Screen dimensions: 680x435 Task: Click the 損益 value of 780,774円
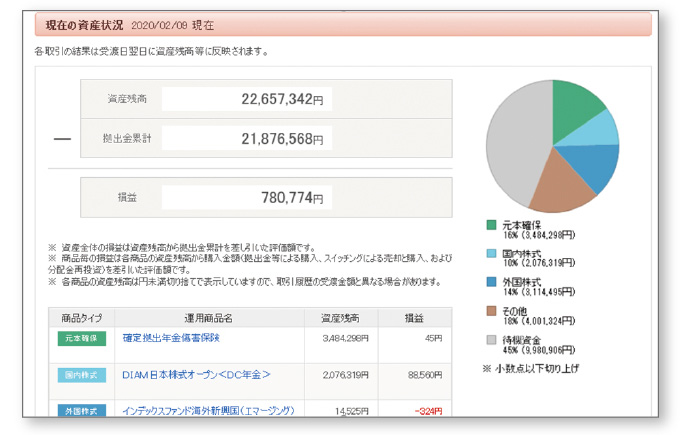[x=246, y=198]
